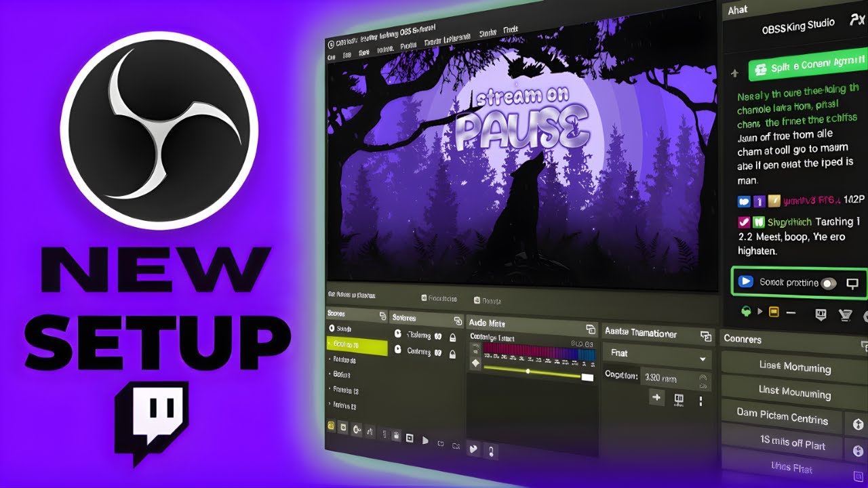Open the 'Fnat' transition dropdown
868x488 pixels.
click(x=656, y=356)
